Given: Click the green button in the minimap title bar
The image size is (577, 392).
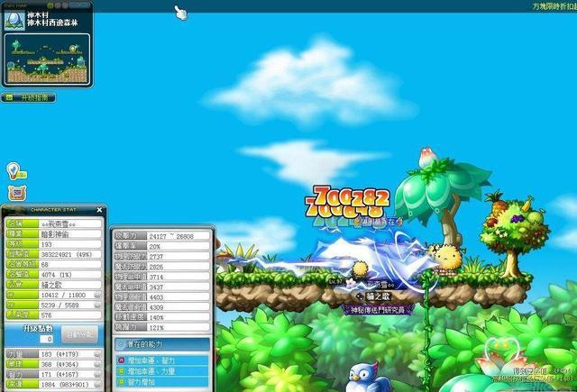Looking at the screenshot, I should [50, 5].
